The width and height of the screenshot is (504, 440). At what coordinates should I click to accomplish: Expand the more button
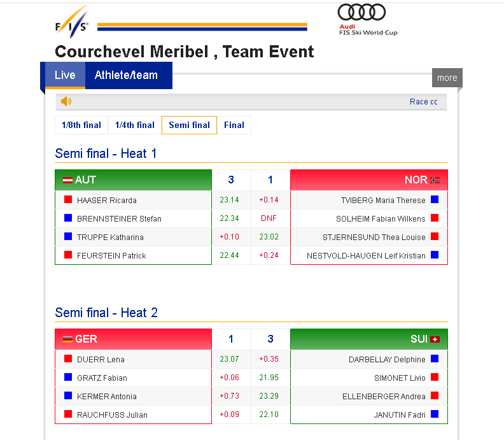(x=447, y=78)
